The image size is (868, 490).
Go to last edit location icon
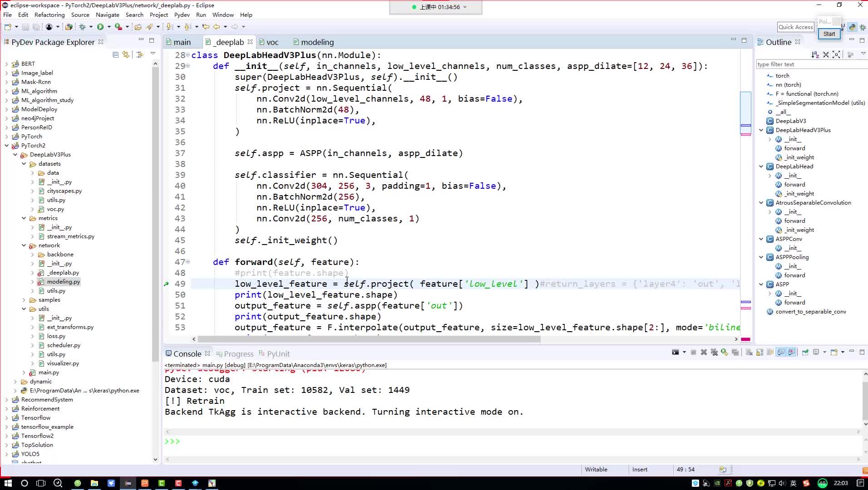(206, 27)
